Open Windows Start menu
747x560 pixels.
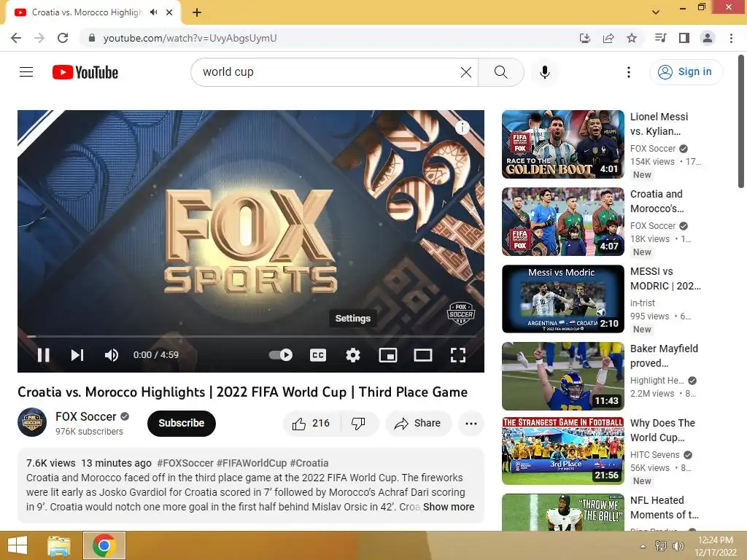click(x=18, y=545)
